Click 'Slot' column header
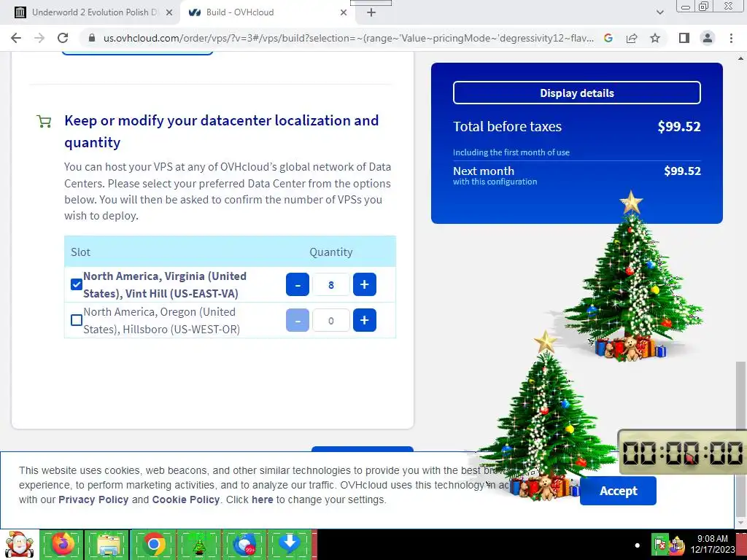Image resolution: width=747 pixels, height=560 pixels. 80,252
